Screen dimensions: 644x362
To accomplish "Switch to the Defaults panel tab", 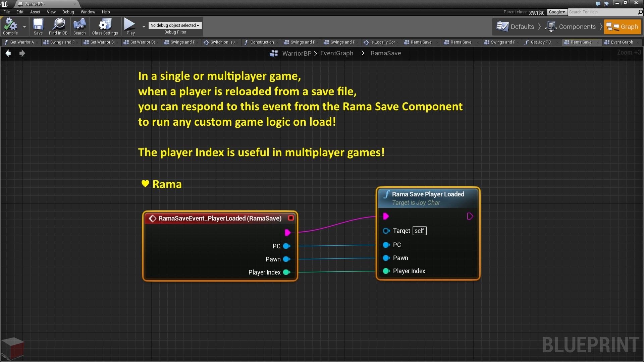I will (x=516, y=27).
